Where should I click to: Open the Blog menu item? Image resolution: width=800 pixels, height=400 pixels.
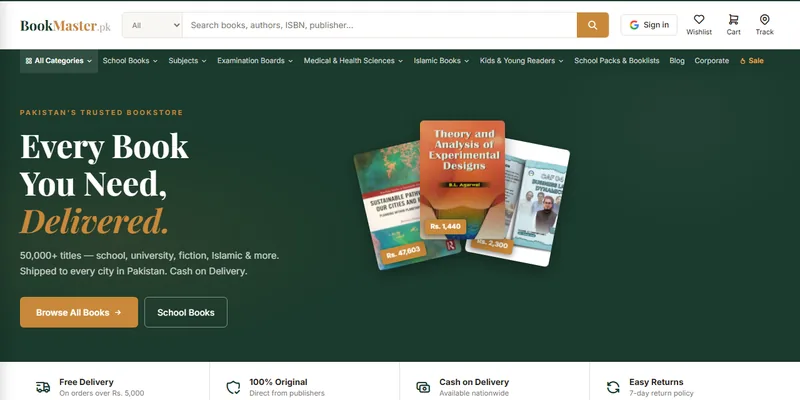click(677, 61)
